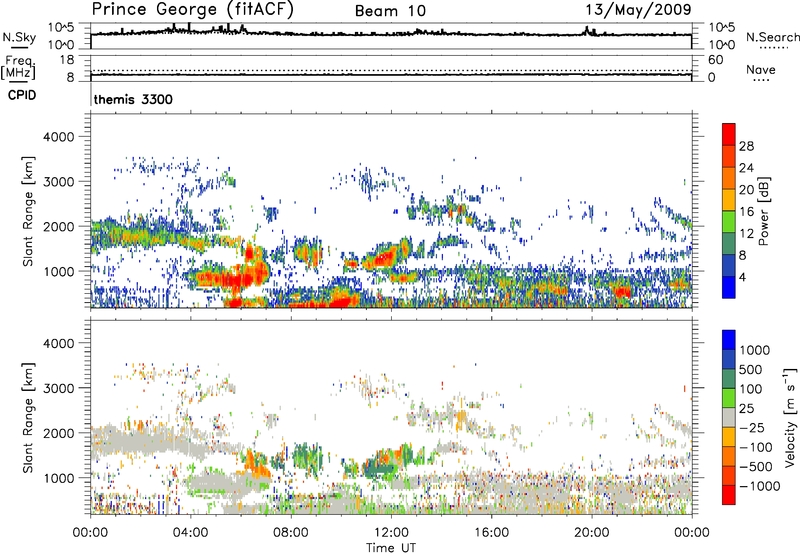This screenshot has height=554, width=800.
Task: Click the 'Prince George (fitACF)' title
Action: click(192, 10)
